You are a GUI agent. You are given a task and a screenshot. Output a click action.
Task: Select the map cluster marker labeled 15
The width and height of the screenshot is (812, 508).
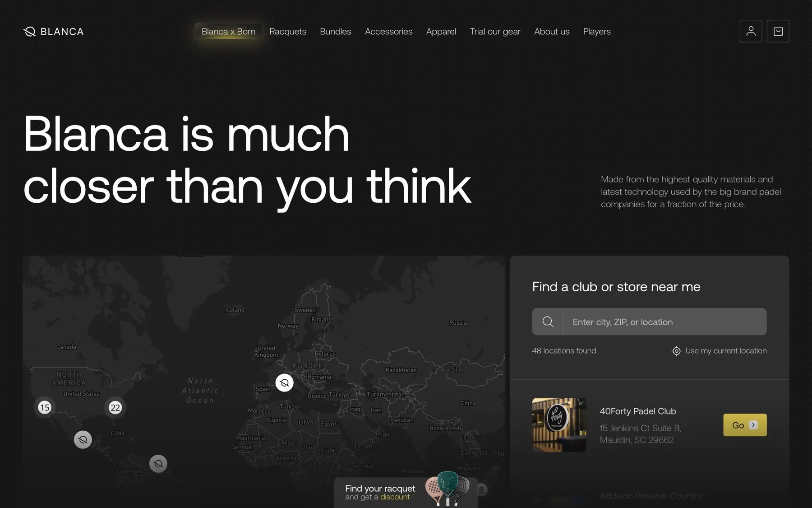[45, 408]
